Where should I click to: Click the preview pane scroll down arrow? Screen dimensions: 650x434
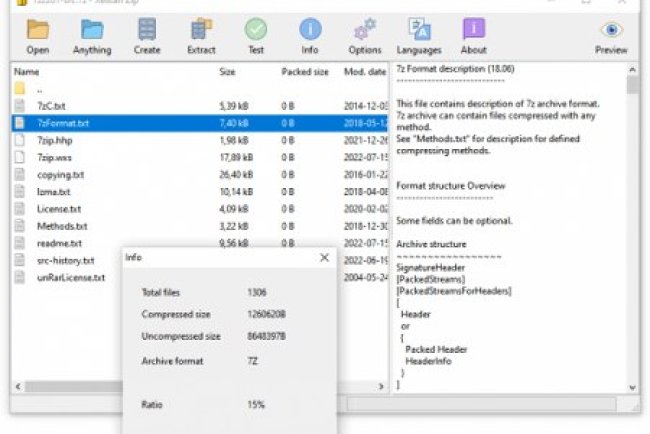tap(632, 388)
